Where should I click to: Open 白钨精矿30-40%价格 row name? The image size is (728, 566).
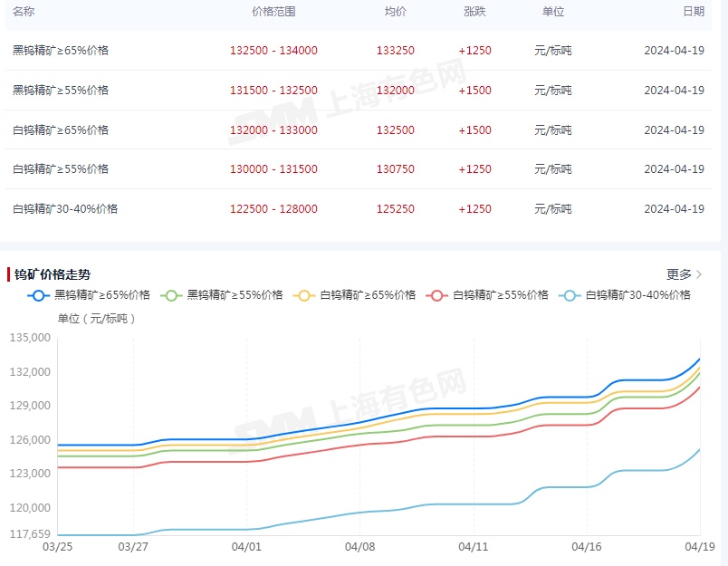tap(65, 209)
